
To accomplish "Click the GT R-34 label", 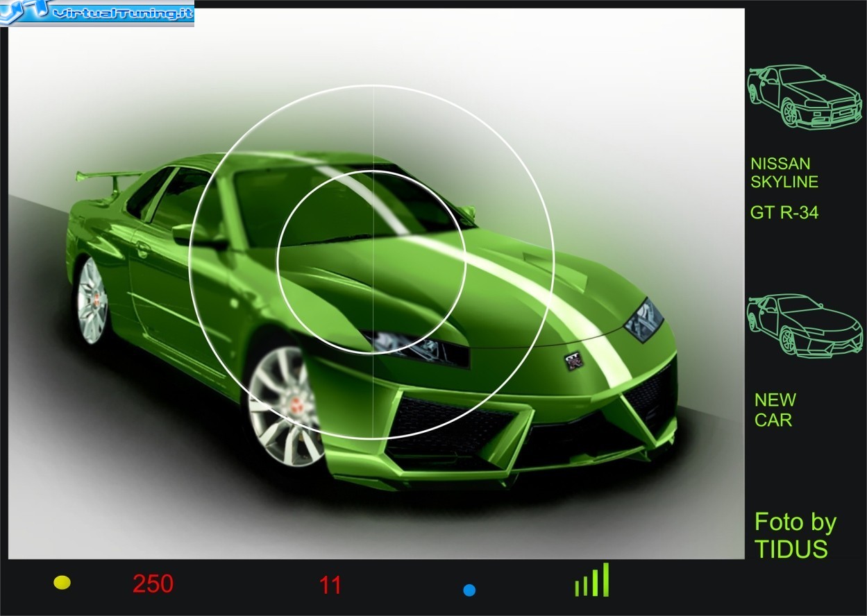I will click(784, 213).
